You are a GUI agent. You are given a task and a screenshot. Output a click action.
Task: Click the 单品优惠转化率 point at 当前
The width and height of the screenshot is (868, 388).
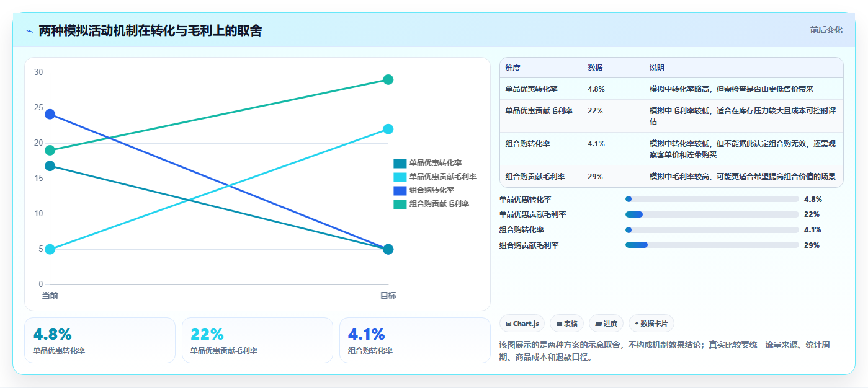[50, 165]
